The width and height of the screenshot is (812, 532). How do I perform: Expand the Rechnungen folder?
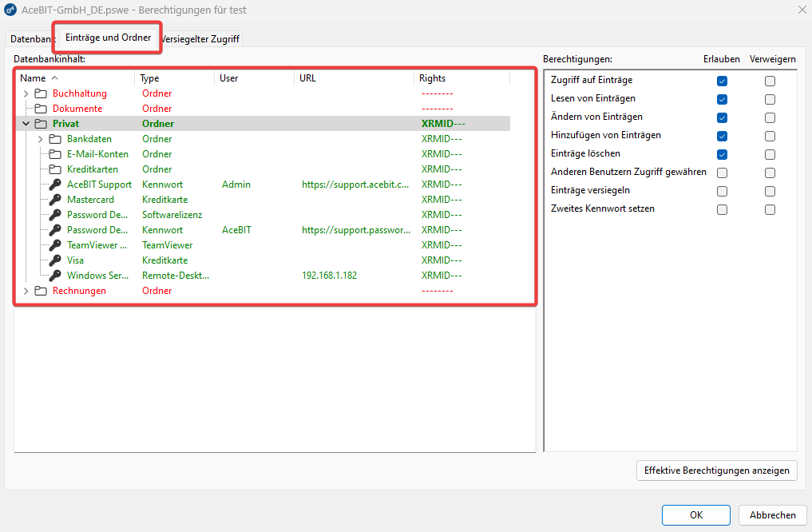pos(26,291)
